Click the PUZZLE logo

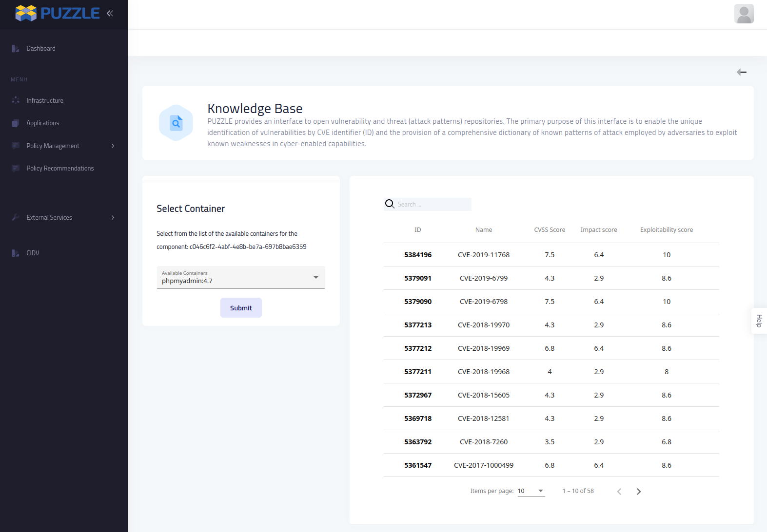click(58, 13)
